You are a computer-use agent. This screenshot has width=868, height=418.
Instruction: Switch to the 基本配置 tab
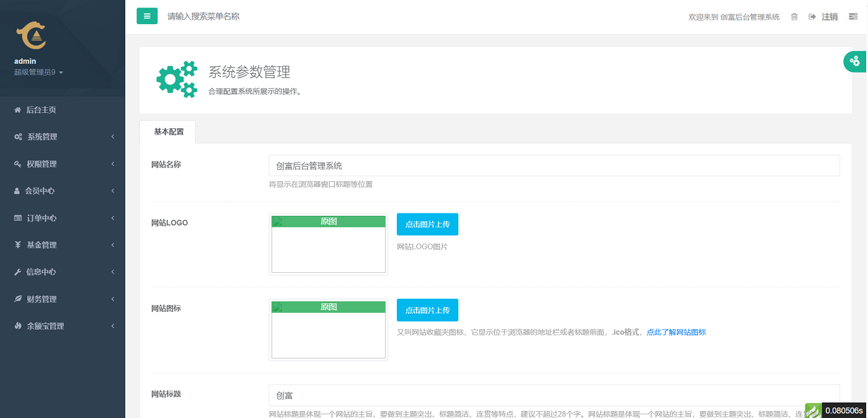click(167, 131)
